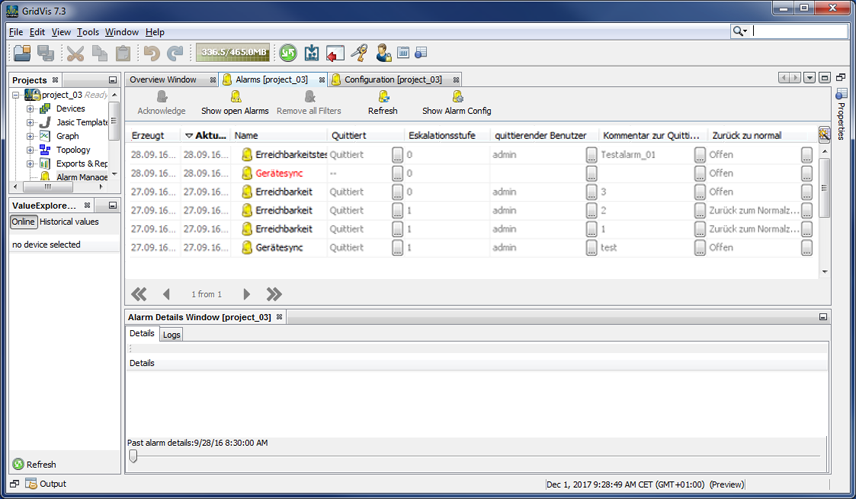The height and width of the screenshot is (499, 856).
Task: Open the Tools menu
Action: click(88, 32)
